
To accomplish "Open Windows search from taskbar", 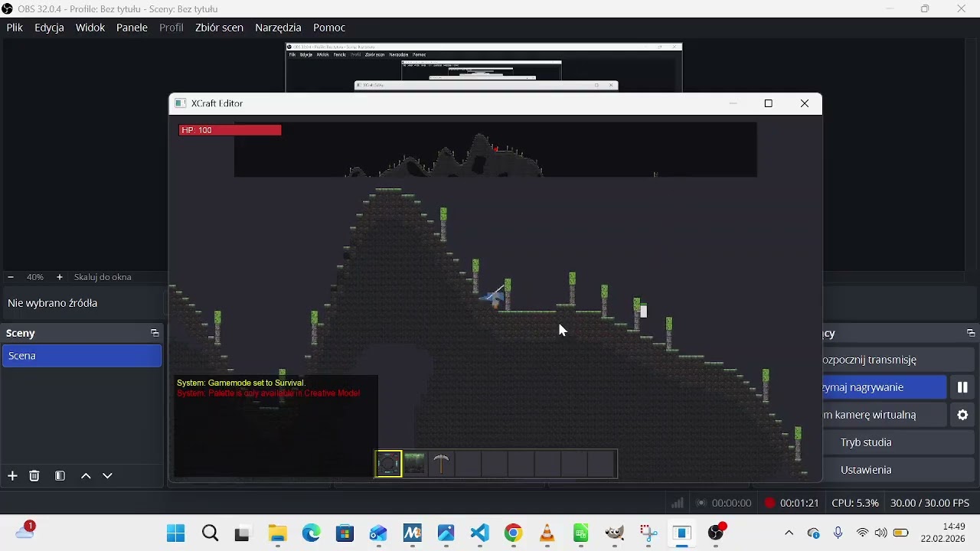I will 210,533.
